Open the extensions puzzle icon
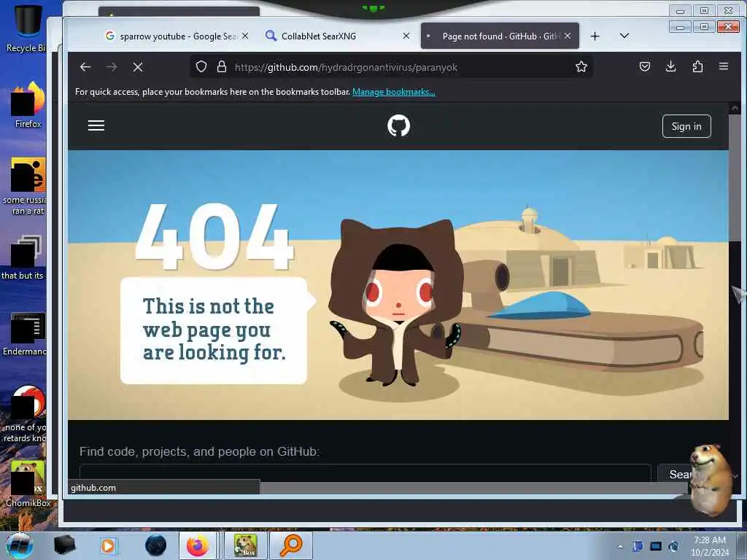Screen dimensions: 747x560 pyautogui.click(x=697, y=66)
